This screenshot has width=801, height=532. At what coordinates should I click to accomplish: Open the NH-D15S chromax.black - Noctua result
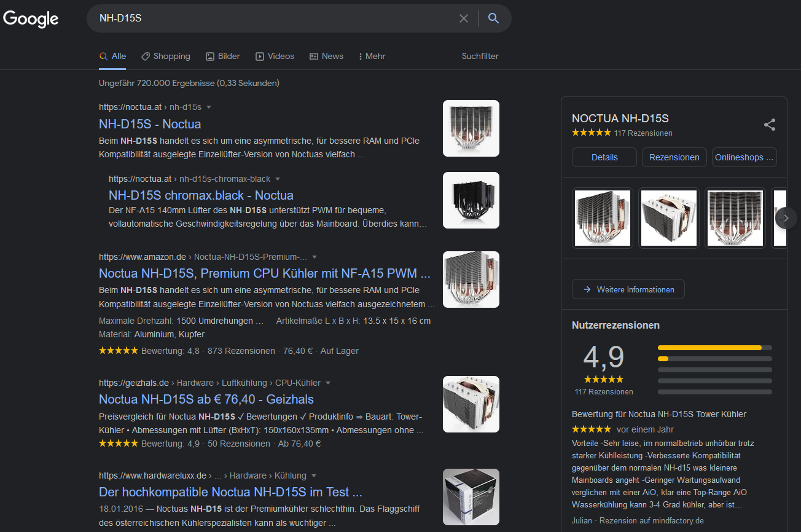[201, 195]
